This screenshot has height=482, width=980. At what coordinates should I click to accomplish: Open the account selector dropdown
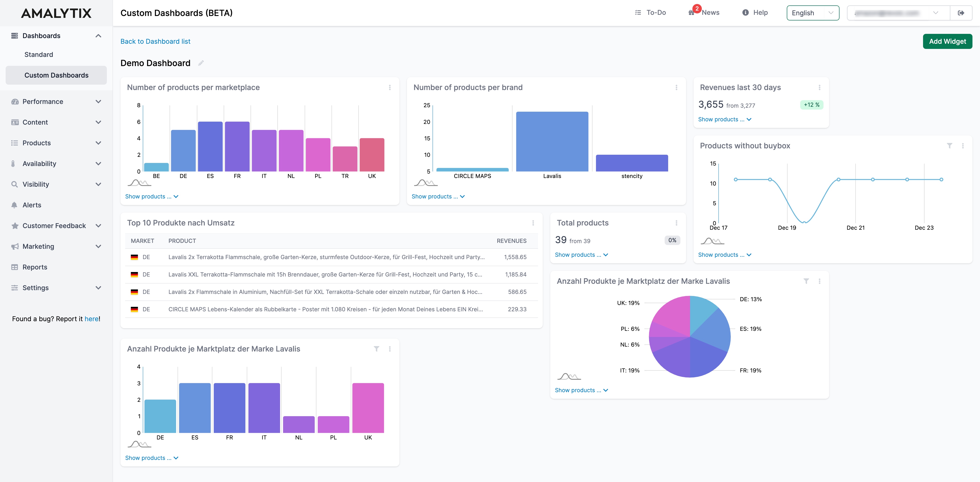coord(898,13)
